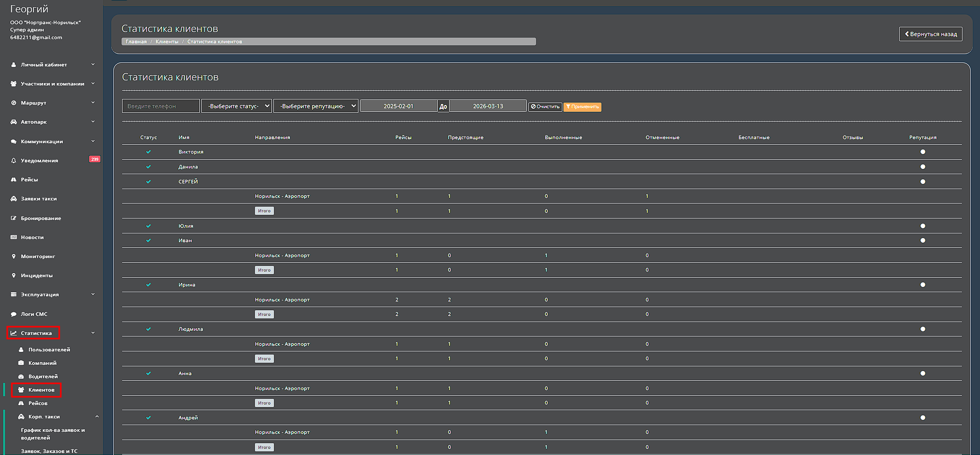Click the Введите телефон input field
This screenshot has width=980, height=455.
(x=161, y=106)
